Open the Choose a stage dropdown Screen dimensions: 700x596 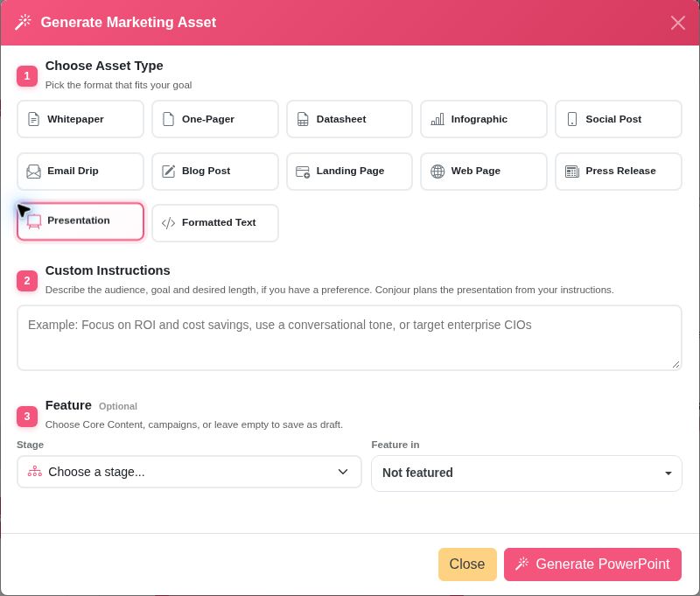click(x=189, y=472)
